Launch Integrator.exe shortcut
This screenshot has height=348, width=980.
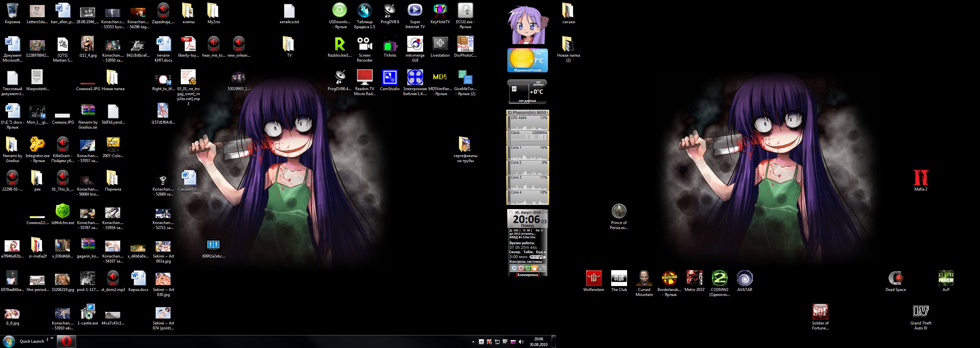pyautogui.click(x=37, y=149)
